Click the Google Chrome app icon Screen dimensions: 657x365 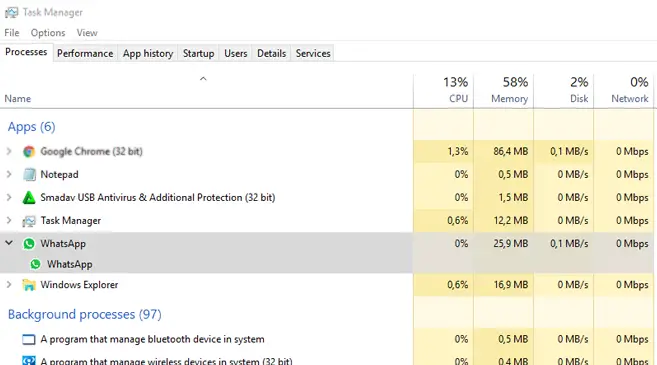point(29,152)
